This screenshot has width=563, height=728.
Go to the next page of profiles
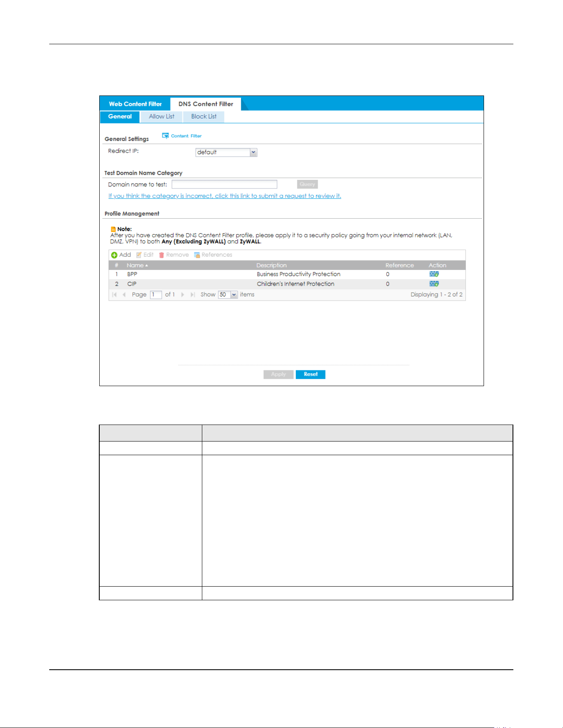182,295
